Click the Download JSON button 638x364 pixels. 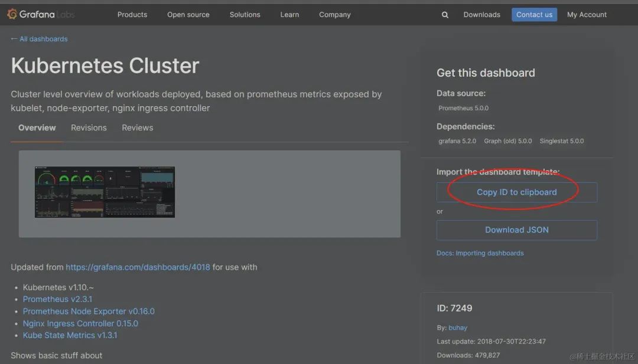pos(517,230)
